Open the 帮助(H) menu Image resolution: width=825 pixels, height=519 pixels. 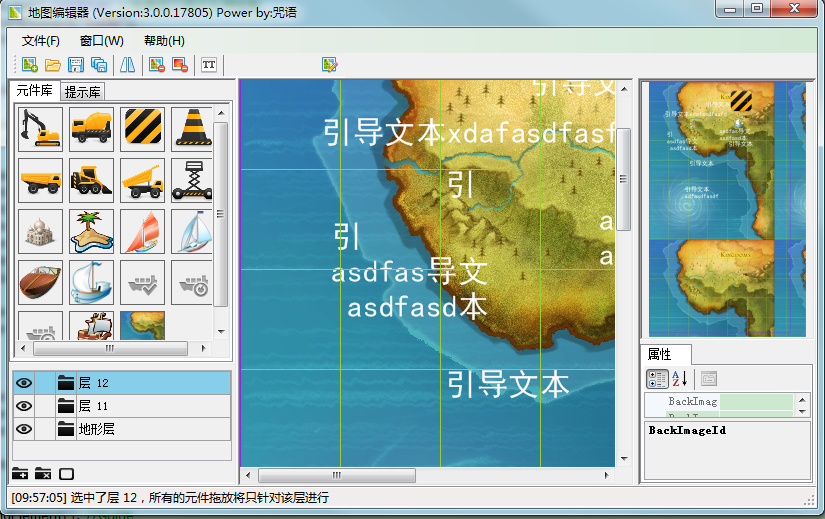point(164,41)
